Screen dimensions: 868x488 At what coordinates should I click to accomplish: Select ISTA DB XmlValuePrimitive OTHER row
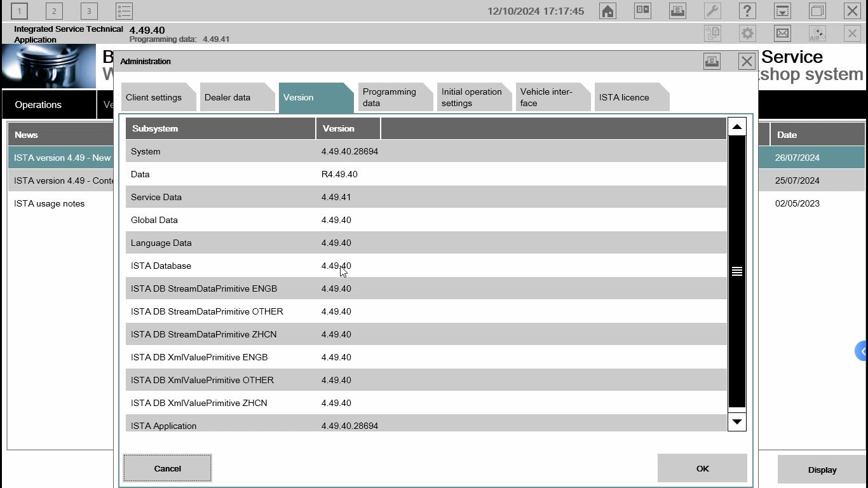click(426, 380)
